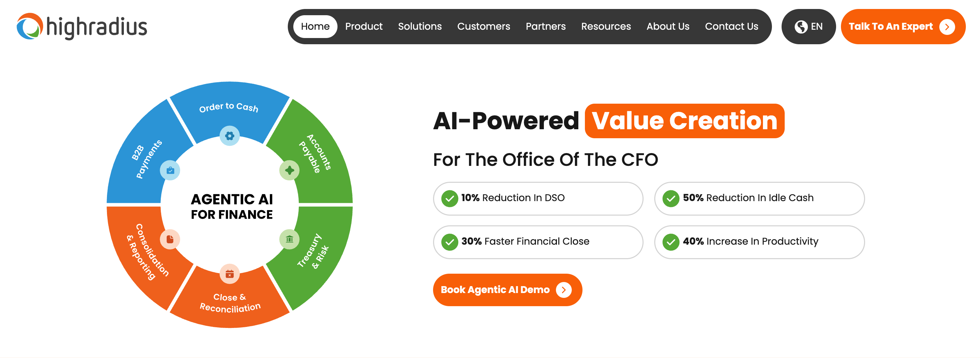Click the globe icon beside EN
Screen dimensions: 980x358
(801, 27)
